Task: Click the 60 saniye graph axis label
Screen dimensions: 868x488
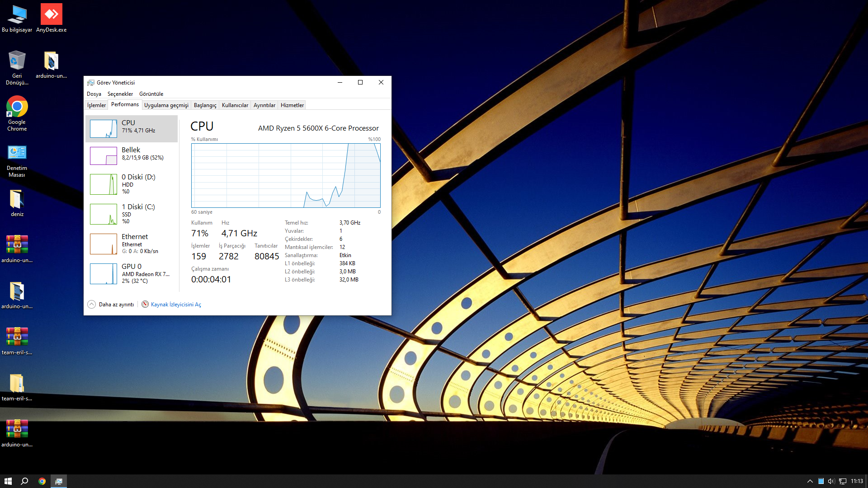Action: (x=202, y=212)
